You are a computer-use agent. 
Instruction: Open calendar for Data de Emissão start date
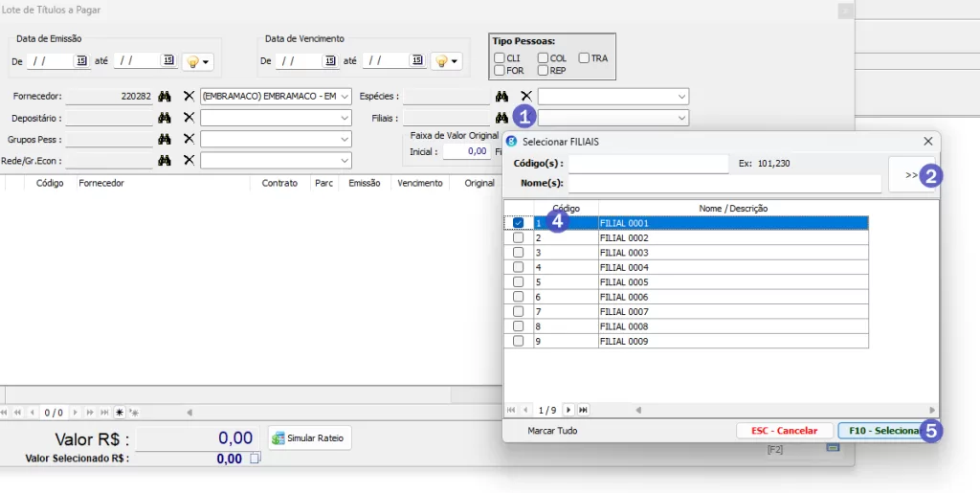click(81, 60)
